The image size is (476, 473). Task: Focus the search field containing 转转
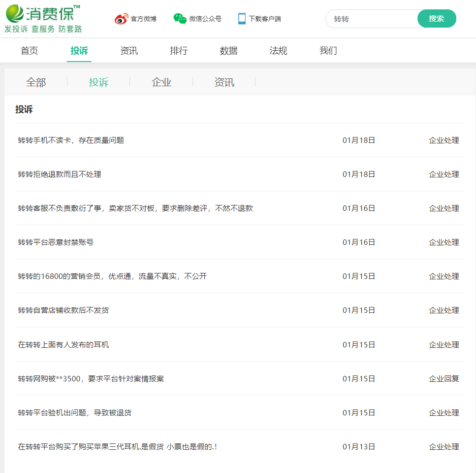(372, 19)
